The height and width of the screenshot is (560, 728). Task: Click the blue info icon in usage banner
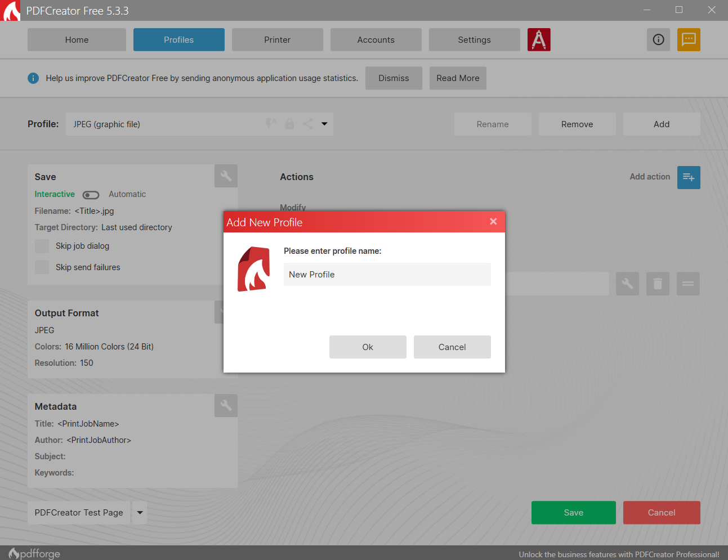click(33, 78)
